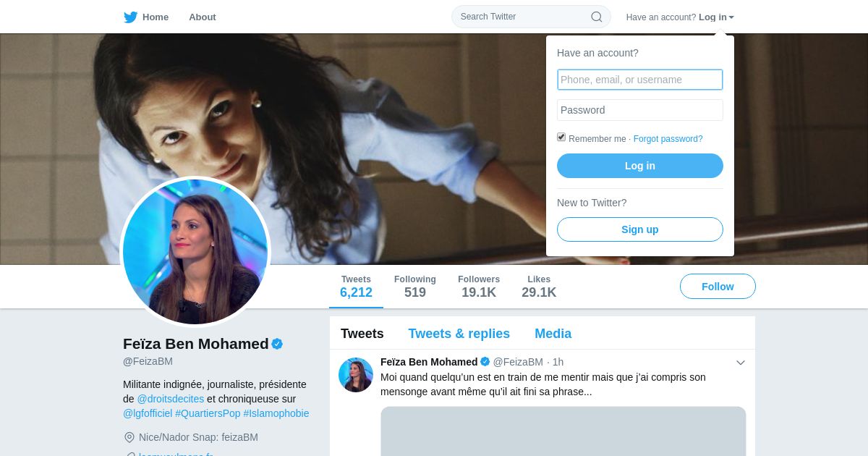Click the tweet author's small avatar
Viewport: 868px width, 456px height.
(x=356, y=375)
